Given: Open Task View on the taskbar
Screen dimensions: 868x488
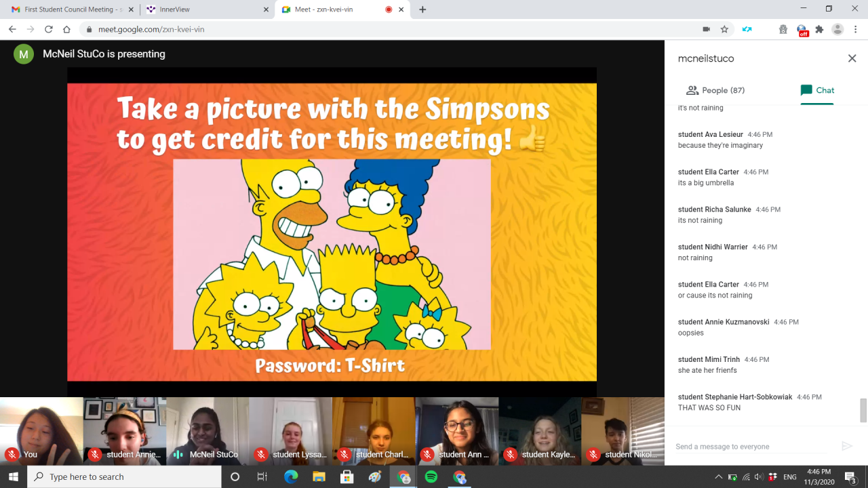Looking at the screenshot, I should coord(262,477).
